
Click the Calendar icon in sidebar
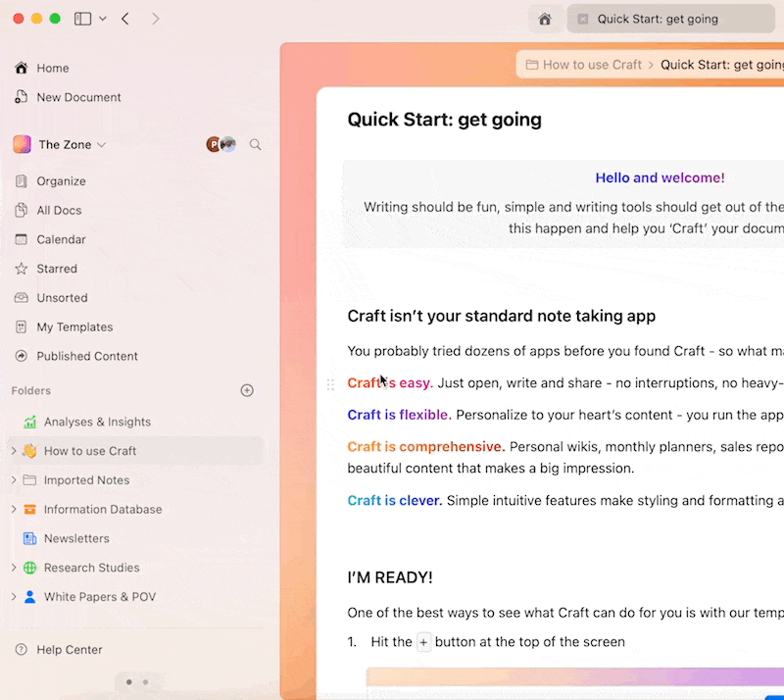21,239
